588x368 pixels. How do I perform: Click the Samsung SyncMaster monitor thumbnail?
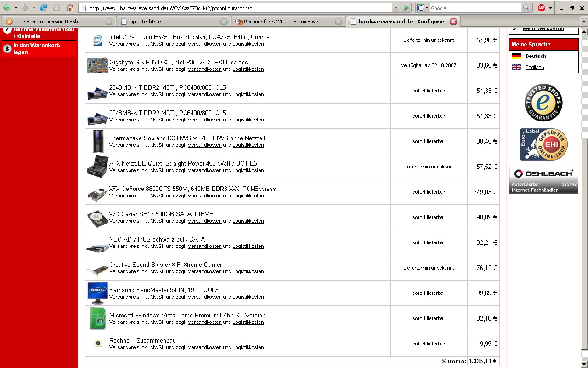point(97,293)
